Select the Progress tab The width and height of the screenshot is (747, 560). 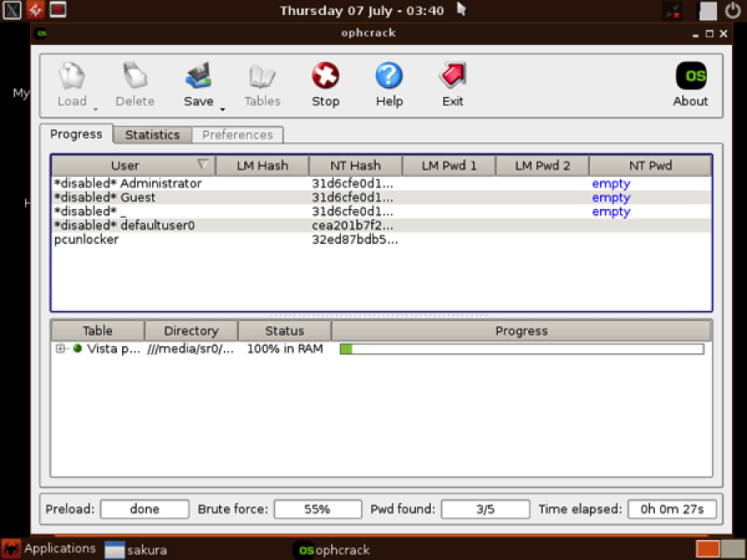76,134
